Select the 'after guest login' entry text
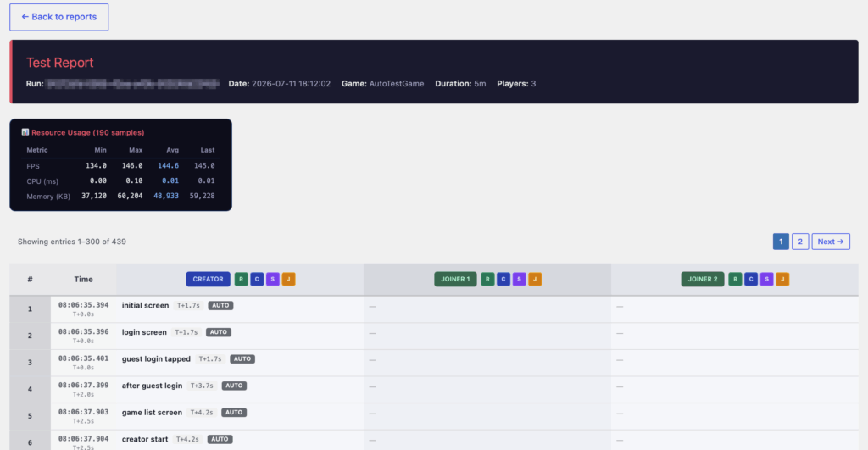This screenshot has width=868, height=450. point(153,386)
